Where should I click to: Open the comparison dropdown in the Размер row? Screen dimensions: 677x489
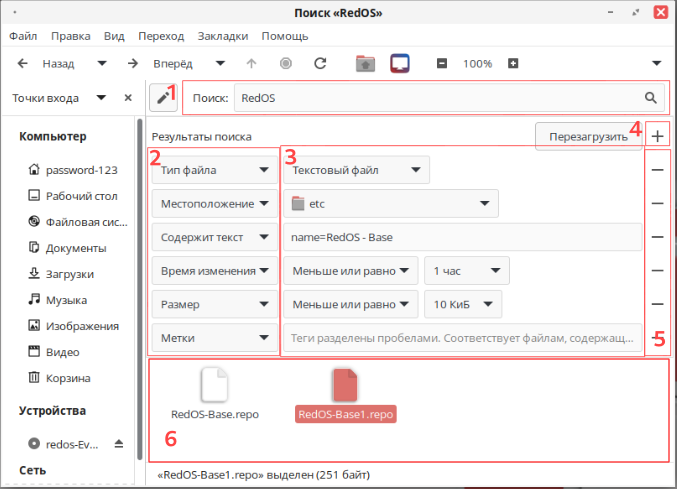tap(351, 305)
